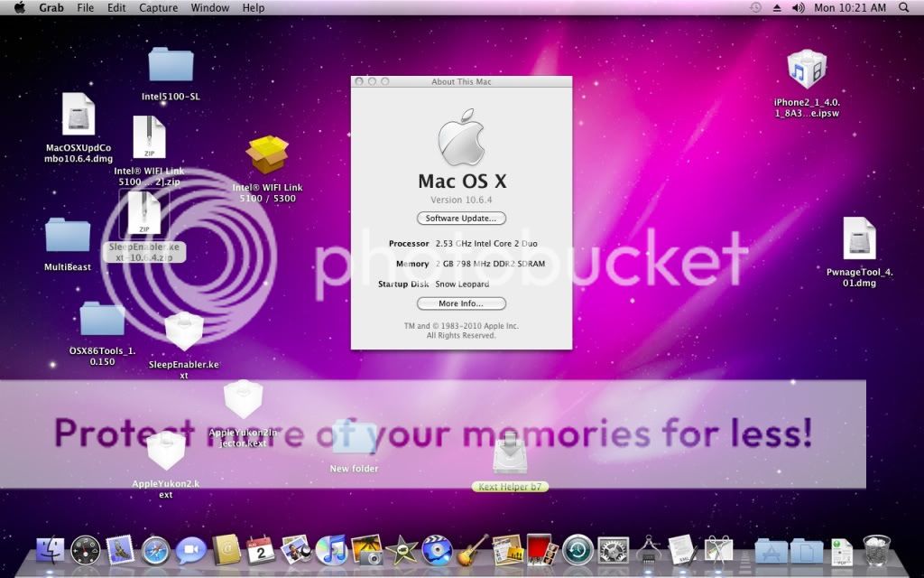The width and height of the screenshot is (924, 578).
Task: Open the Window menu
Action: (209, 8)
